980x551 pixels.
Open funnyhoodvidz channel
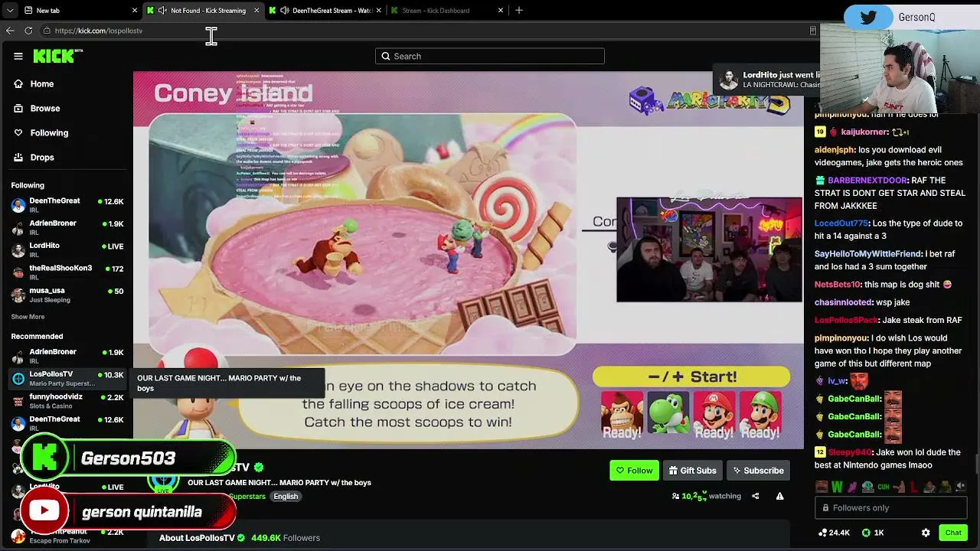(67, 401)
